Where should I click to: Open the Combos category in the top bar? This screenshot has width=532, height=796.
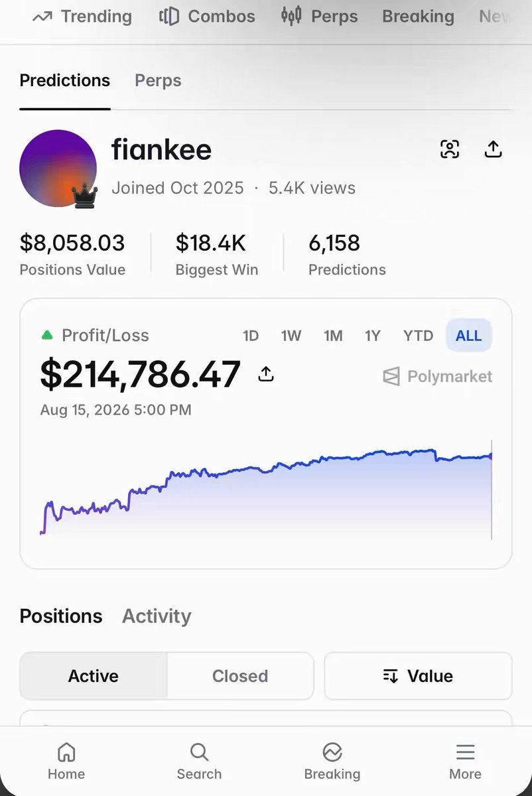pyautogui.click(x=207, y=17)
